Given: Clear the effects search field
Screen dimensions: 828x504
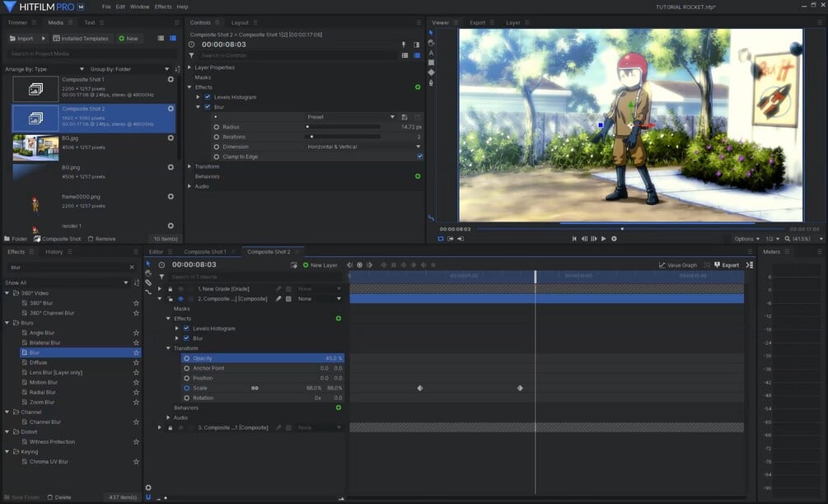Looking at the screenshot, I should coord(132,267).
